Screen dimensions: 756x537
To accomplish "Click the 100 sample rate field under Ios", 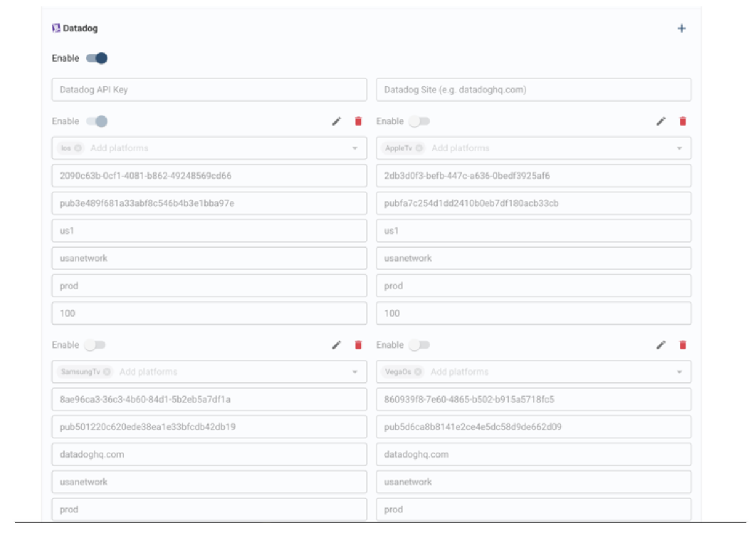I will 209,313.
